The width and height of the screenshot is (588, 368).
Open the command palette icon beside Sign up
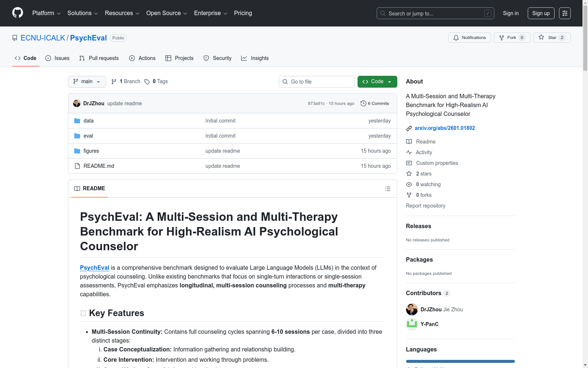click(565, 13)
